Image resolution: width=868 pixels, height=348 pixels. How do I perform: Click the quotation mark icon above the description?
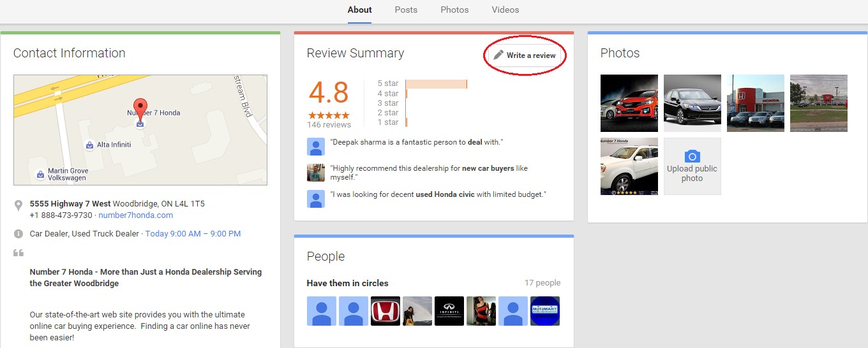click(19, 253)
